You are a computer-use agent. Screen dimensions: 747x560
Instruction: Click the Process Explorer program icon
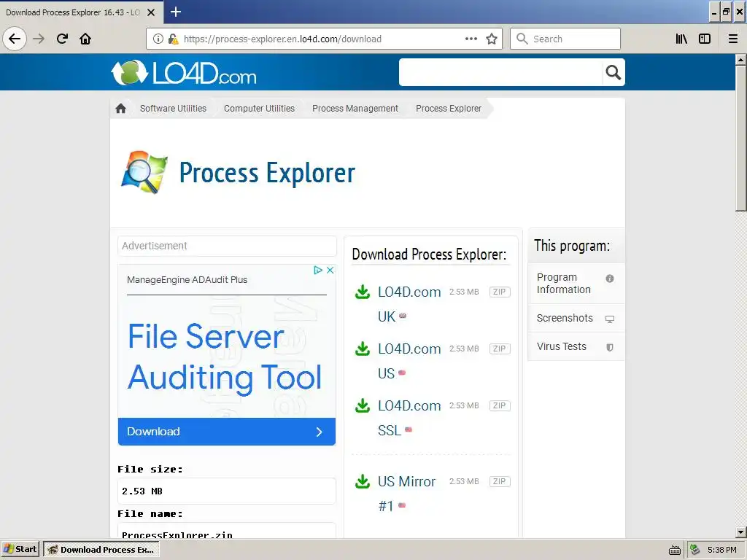[144, 172]
